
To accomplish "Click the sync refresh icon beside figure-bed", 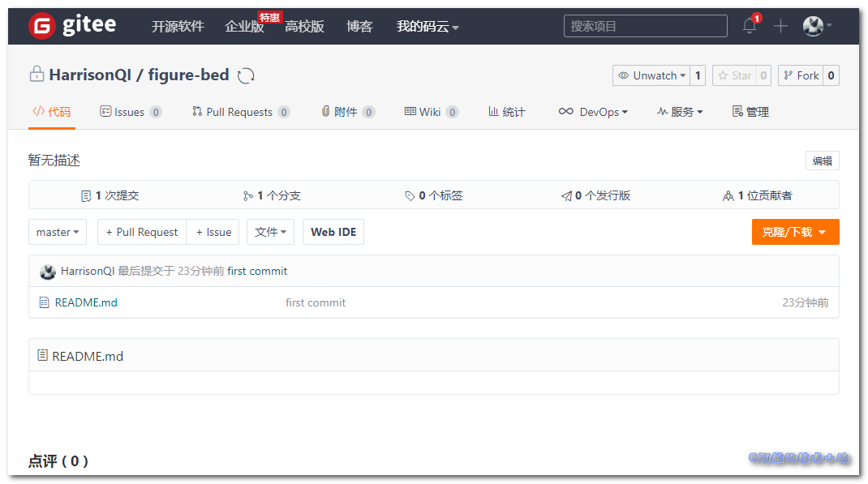I will click(246, 75).
